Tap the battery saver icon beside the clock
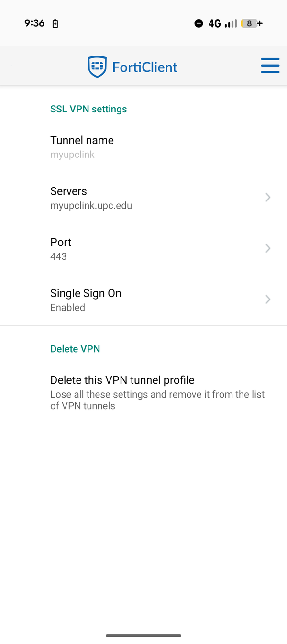The image size is (287, 644). tap(55, 23)
